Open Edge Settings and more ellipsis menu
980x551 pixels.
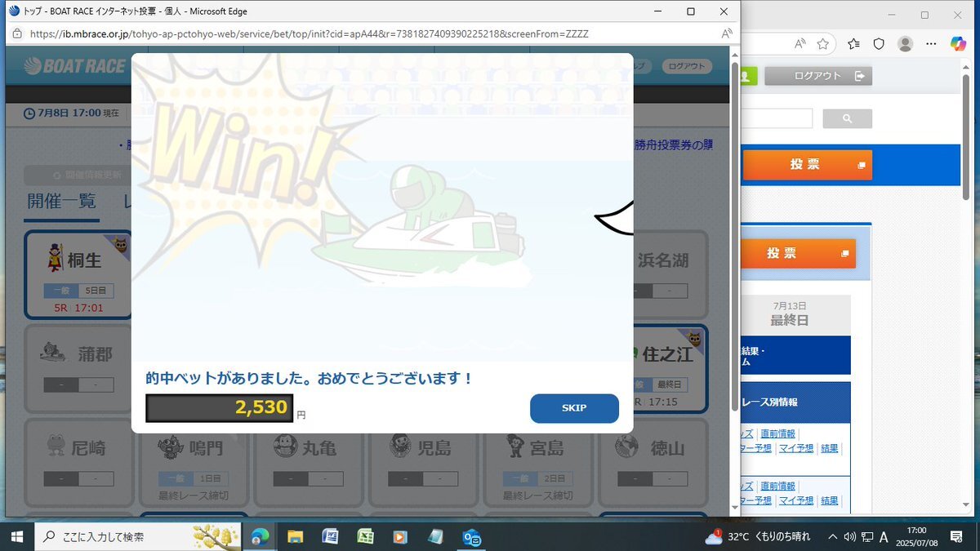[x=931, y=43]
